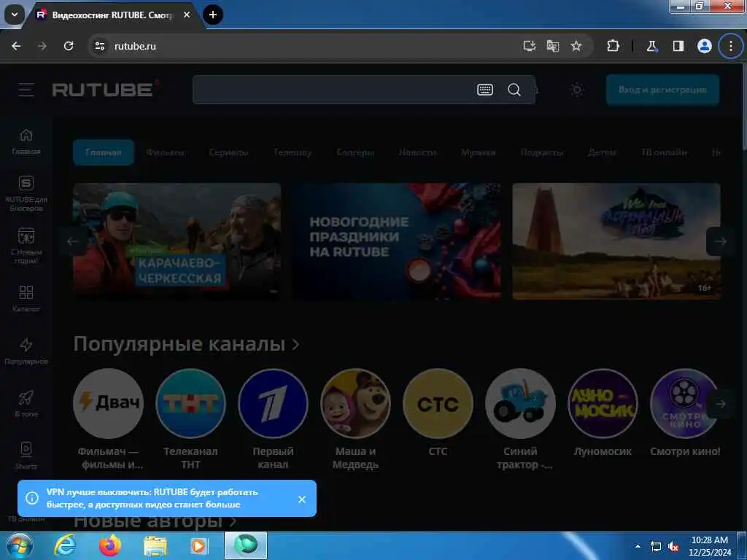
Task: Open the Фильмач channel avatar
Action: pyautogui.click(x=109, y=403)
